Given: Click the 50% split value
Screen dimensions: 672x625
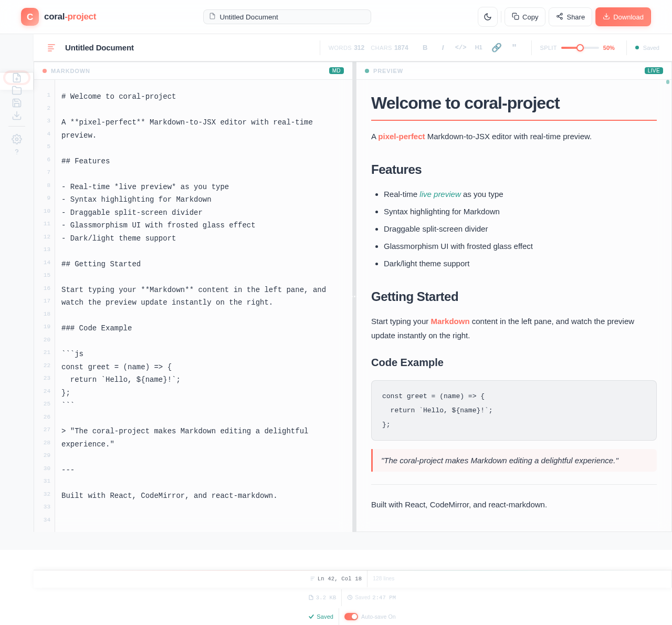Looking at the screenshot, I should point(609,48).
